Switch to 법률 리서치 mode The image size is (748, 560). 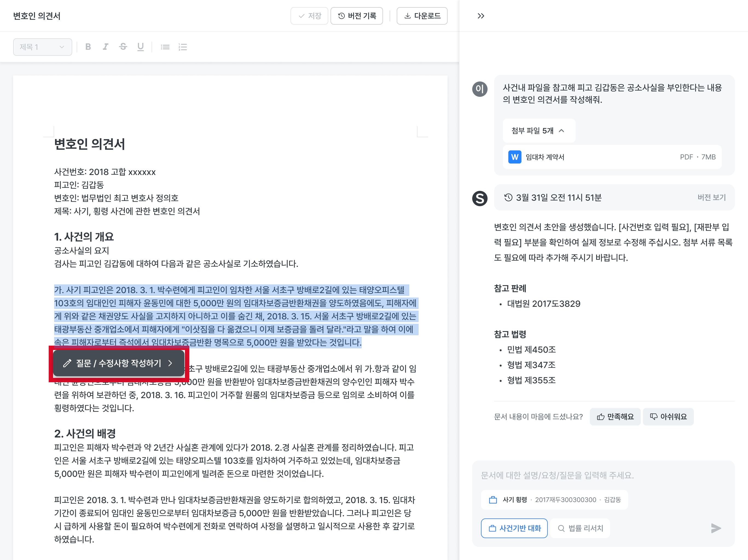[580, 528]
